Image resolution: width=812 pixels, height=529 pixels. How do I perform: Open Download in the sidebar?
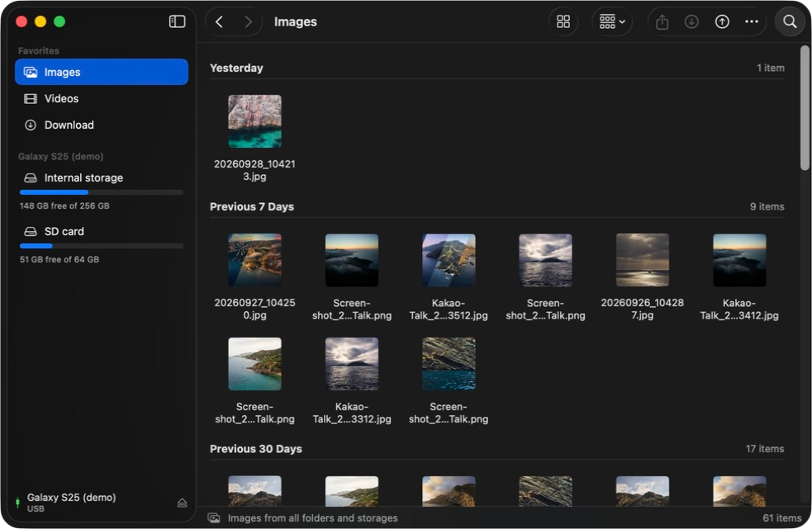(102, 125)
